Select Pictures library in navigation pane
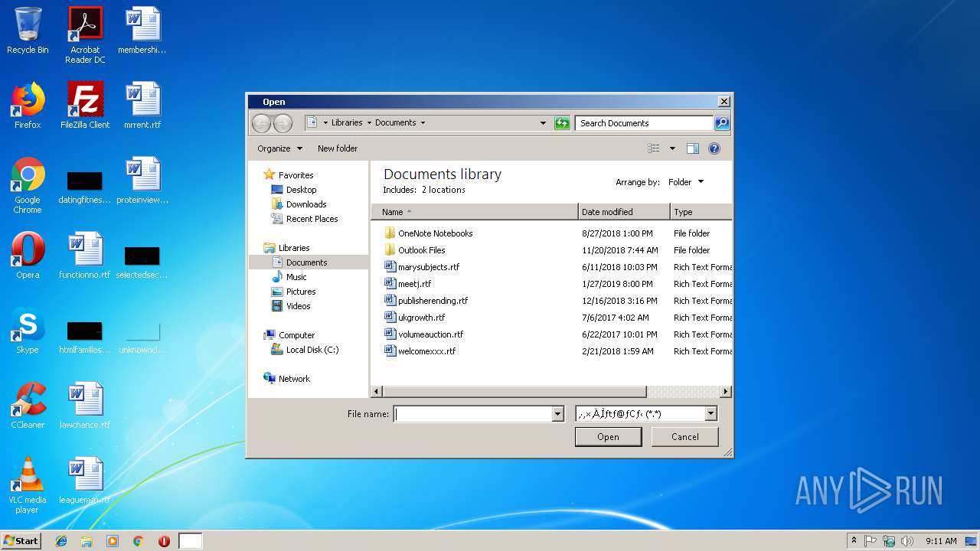 click(x=301, y=292)
